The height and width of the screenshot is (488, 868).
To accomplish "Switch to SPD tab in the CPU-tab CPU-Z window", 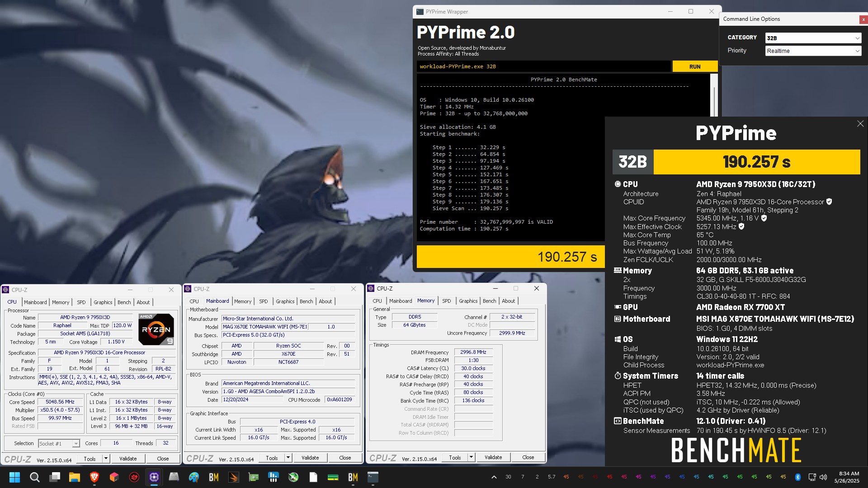I will pos(81,302).
